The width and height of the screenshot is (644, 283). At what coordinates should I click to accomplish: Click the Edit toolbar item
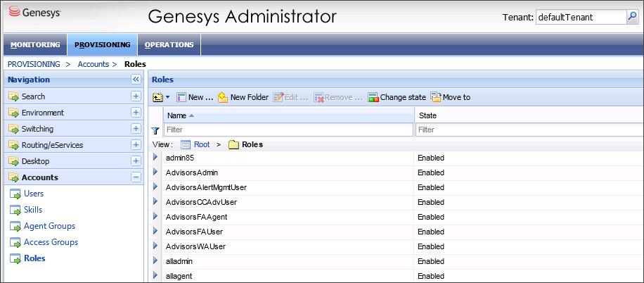[x=291, y=97]
